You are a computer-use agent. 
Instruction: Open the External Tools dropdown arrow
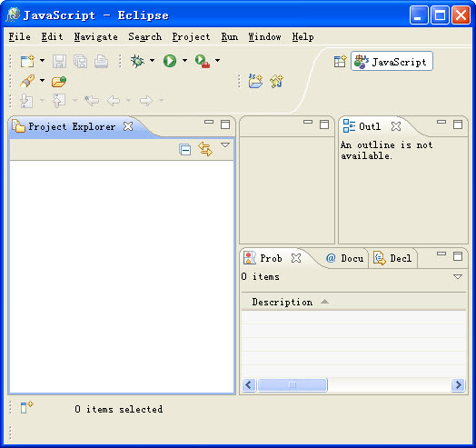point(217,61)
